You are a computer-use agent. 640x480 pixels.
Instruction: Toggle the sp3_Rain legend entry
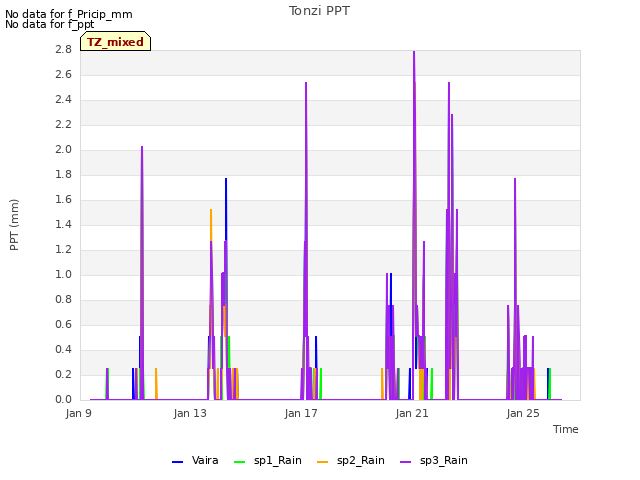433,461
